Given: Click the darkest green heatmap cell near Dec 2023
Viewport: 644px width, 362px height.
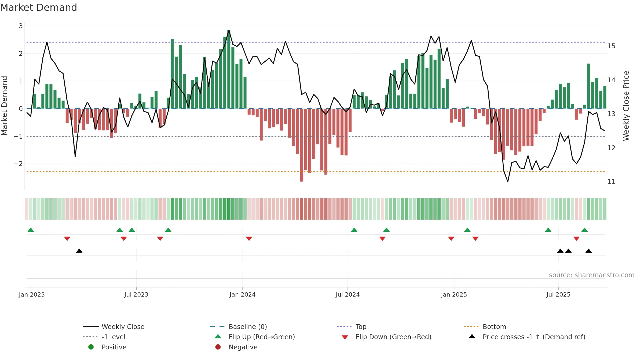Looking at the screenshot, I should click(229, 209).
